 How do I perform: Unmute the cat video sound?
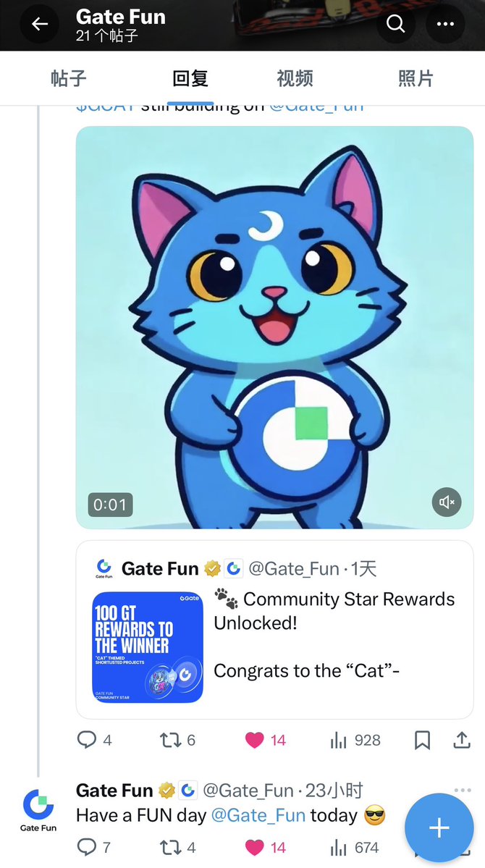(446, 502)
